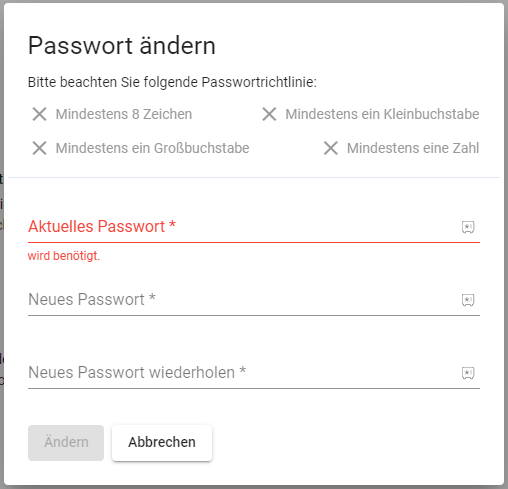Click the X icon beside Mindestens 8 Zeichen

pyautogui.click(x=39, y=114)
